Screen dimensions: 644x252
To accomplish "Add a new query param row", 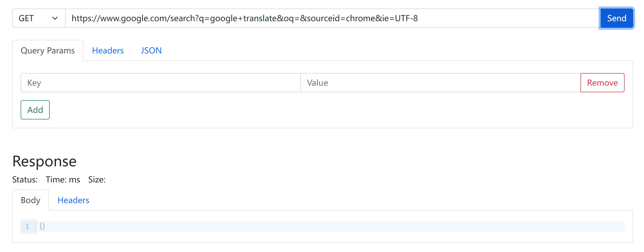I will pyautogui.click(x=35, y=110).
